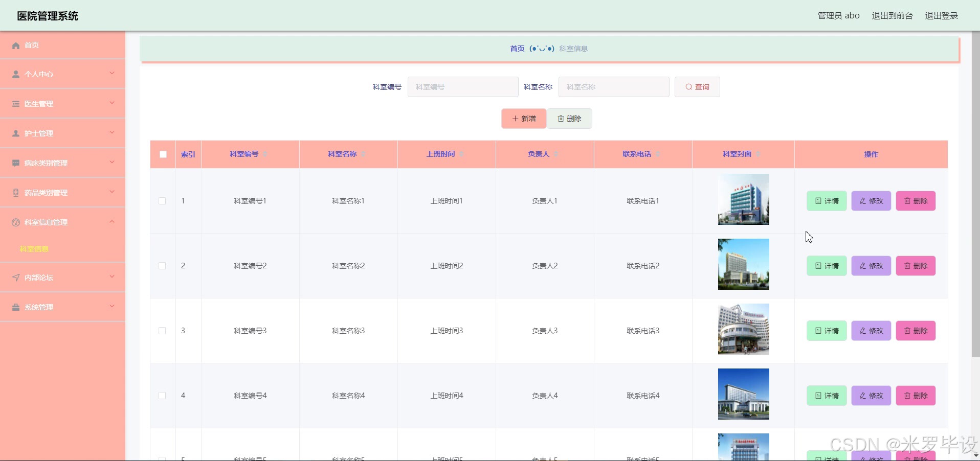Select the select-all checkbox in table header

tap(163, 154)
